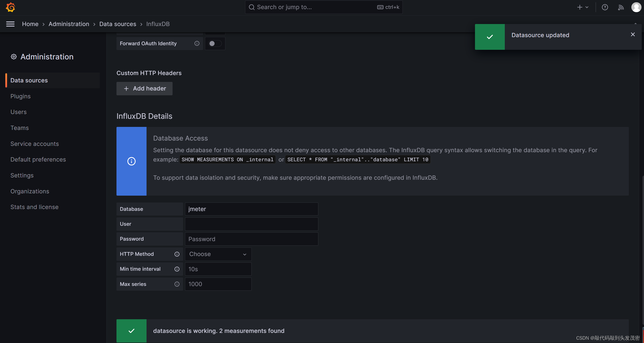Click the user profile avatar
The image size is (644, 343).
(636, 7)
